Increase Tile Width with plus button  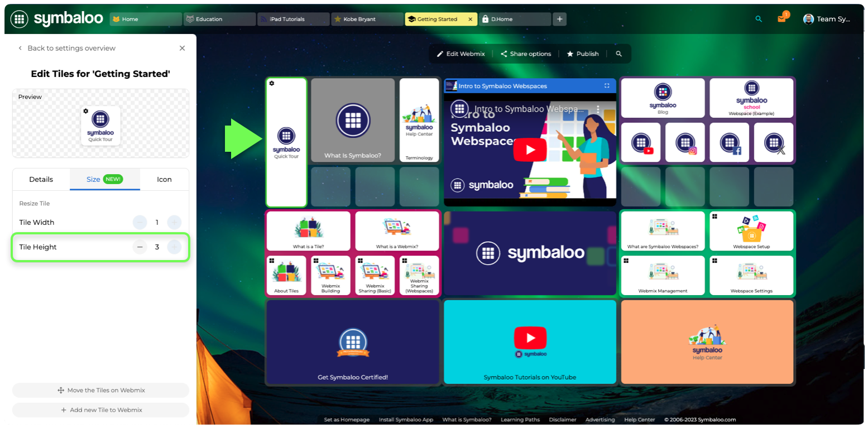click(x=174, y=222)
